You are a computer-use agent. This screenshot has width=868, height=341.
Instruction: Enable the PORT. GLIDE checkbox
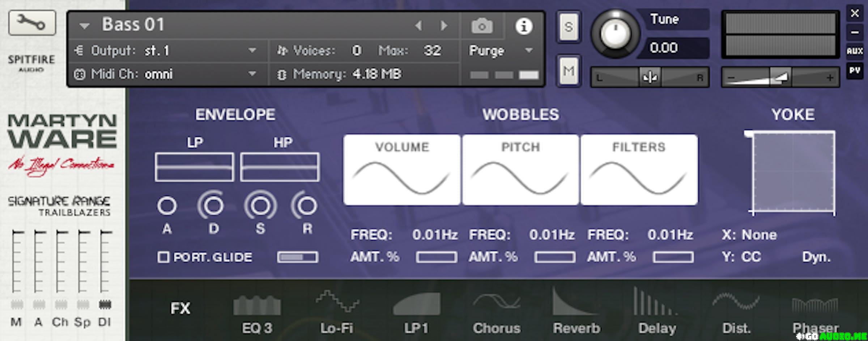[x=163, y=257]
